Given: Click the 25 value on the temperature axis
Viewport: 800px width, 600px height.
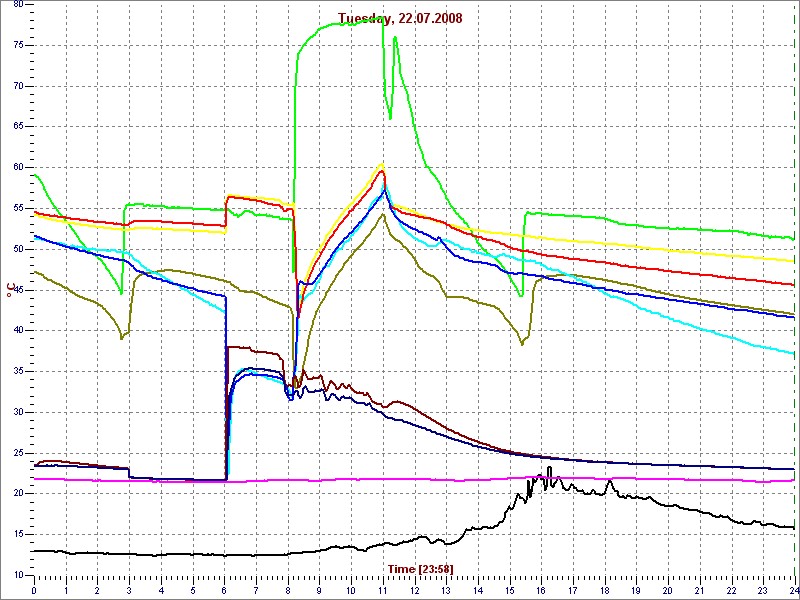Looking at the screenshot, I should (x=20, y=453).
